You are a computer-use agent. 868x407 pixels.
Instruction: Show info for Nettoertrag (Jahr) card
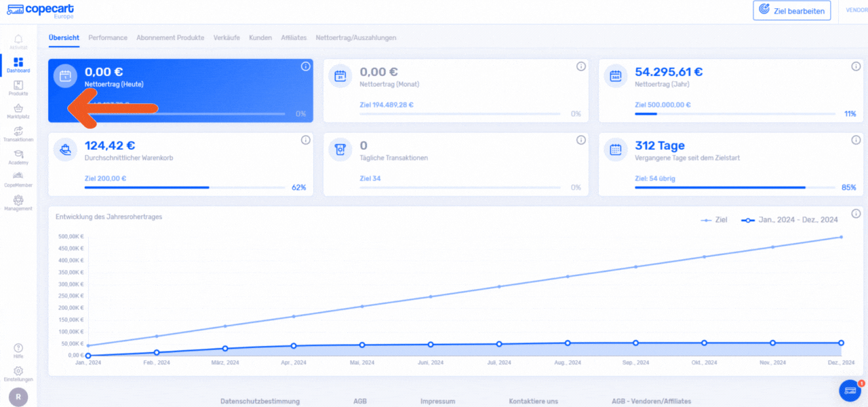click(x=856, y=66)
